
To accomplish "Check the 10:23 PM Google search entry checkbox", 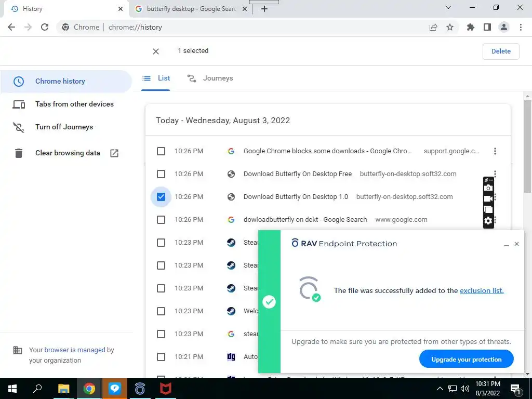I will [x=161, y=334].
